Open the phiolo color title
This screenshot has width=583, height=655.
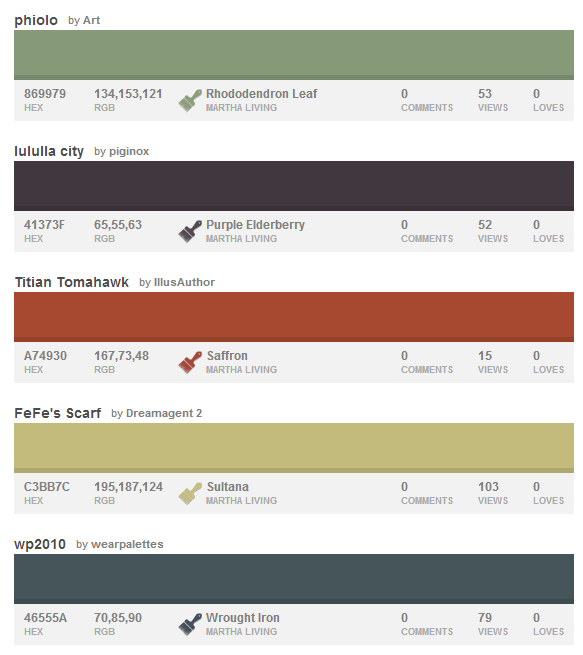coord(36,20)
